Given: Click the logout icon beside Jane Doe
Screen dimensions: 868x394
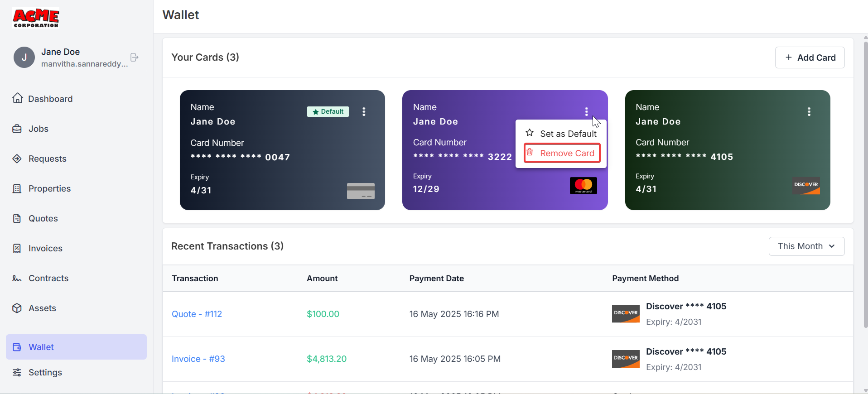Looking at the screenshot, I should (134, 58).
